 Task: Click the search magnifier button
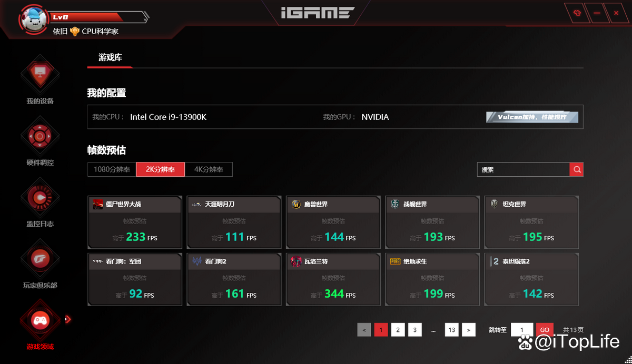(577, 169)
